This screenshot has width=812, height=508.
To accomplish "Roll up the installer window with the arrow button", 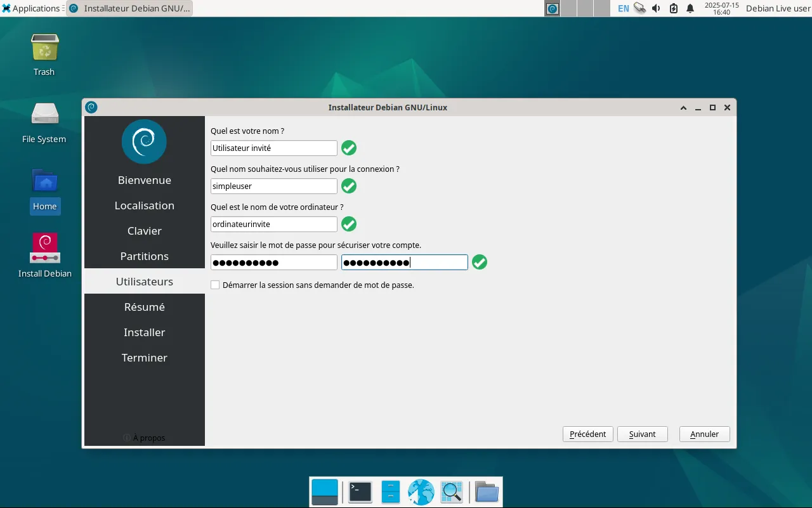I will tap(683, 108).
